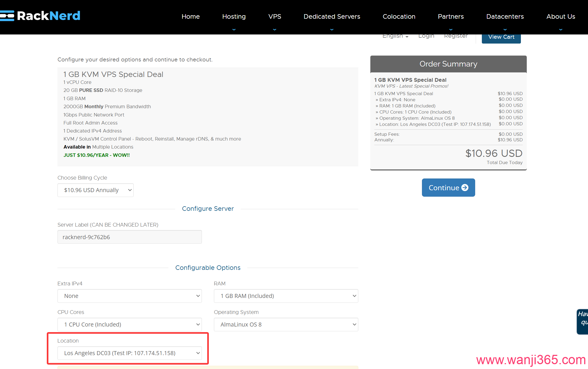
Task: Open the About Us menu
Action: click(561, 17)
